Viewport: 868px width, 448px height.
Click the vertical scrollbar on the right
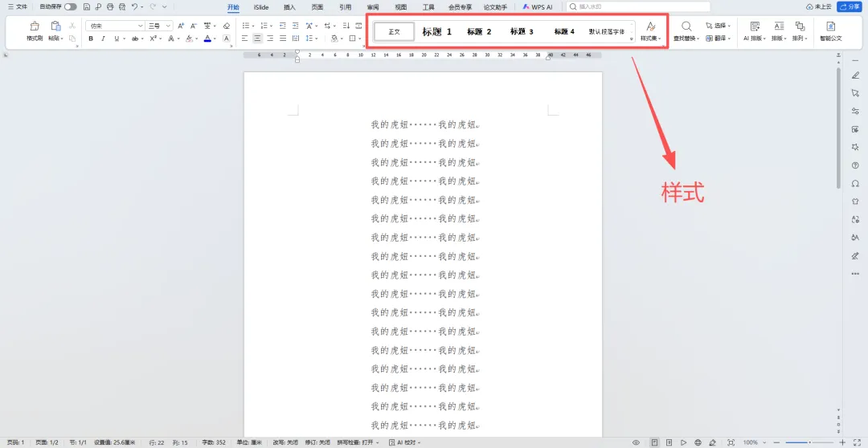coord(839,129)
